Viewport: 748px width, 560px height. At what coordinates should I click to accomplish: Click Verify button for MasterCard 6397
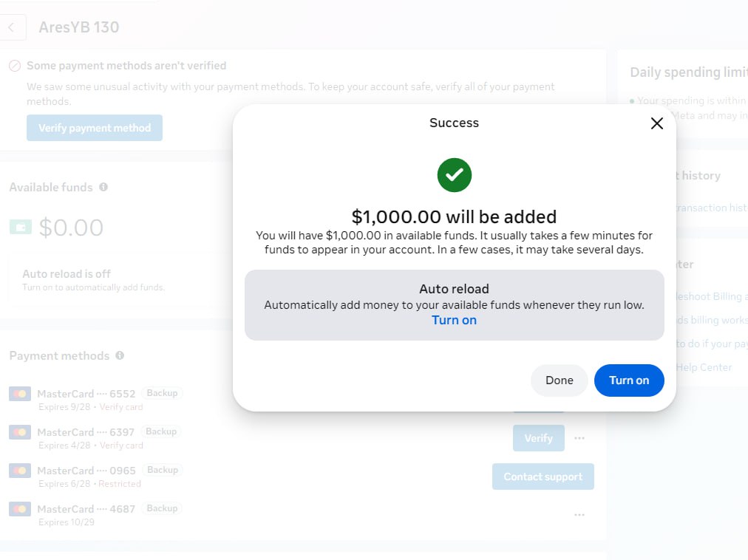click(x=538, y=438)
